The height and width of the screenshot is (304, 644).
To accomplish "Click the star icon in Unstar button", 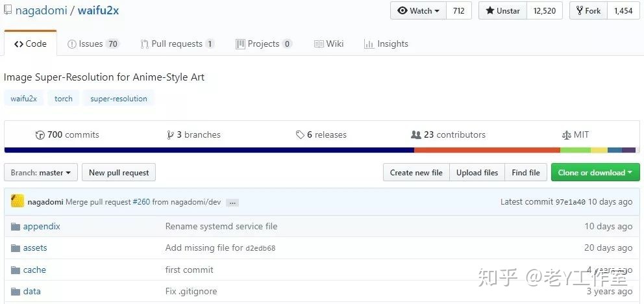I will (x=490, y=10).
